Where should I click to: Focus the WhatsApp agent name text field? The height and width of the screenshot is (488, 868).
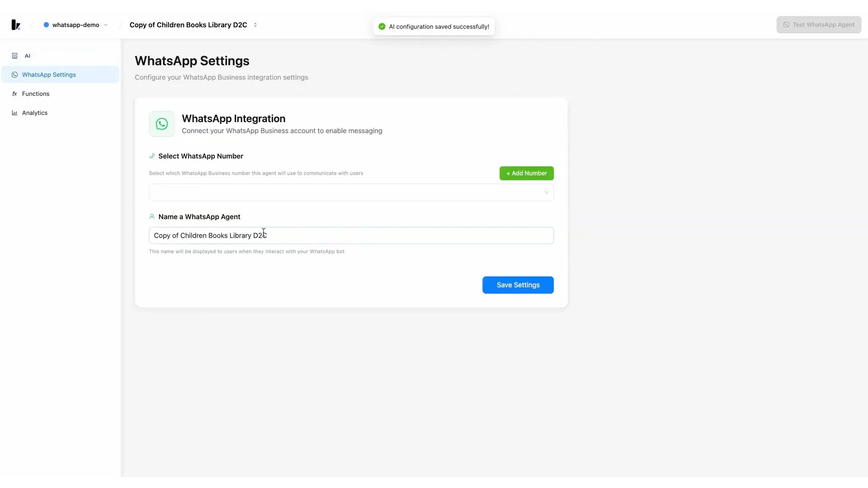[351, 235]
